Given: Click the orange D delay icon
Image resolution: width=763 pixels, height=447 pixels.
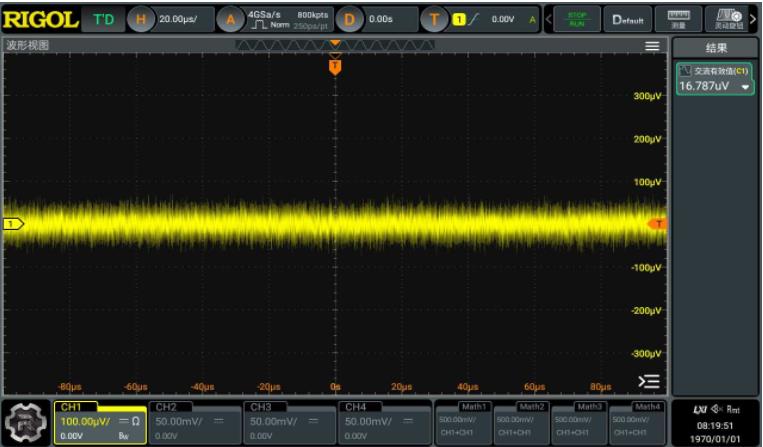Looking at the screenshot, I should click(x=349, y=19).
